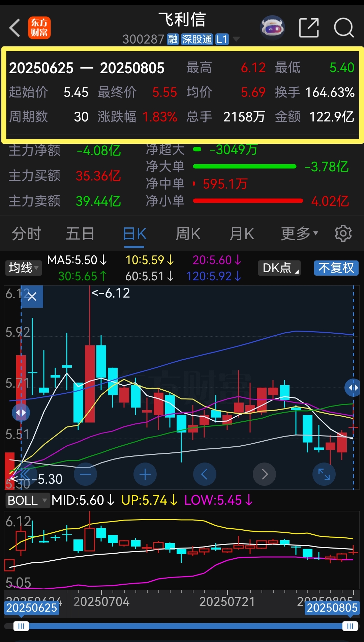The width and height of the screenshot is (364, 642).
Task: Tap the BOLL LOW:5.45 value
Action: [x=218, y=500]
